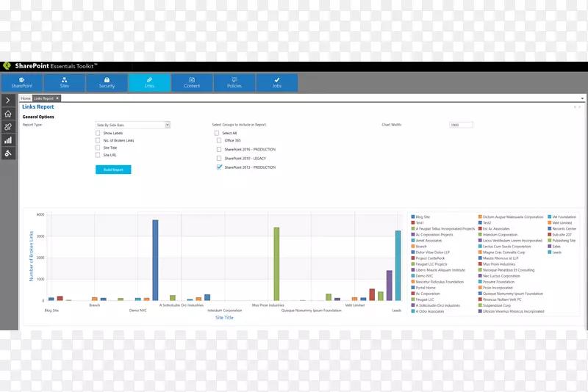This screenshot has width=588, height=392.
Task: Click the Blog Site legend swatch
Action: (x=413, y=217)
